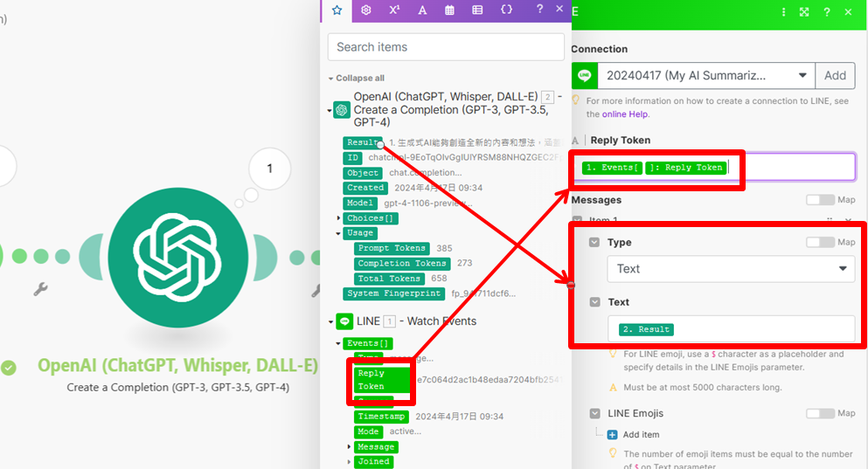Click the Search items field

[446, 47]
